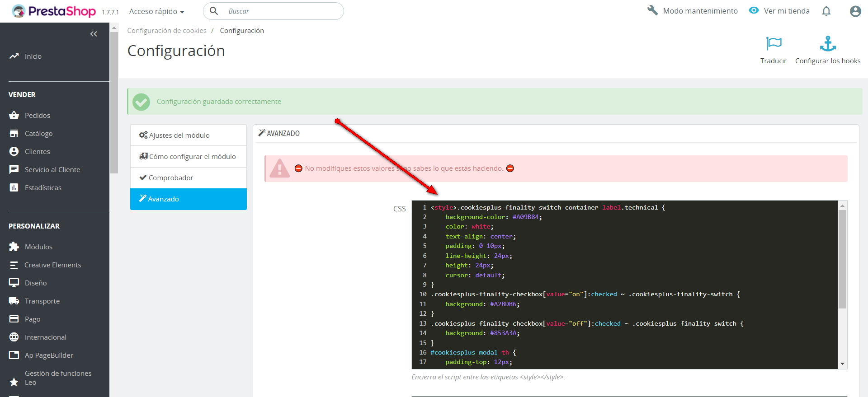Click the Inicio trend icon

pyautogui.click(x=14, y=56)
